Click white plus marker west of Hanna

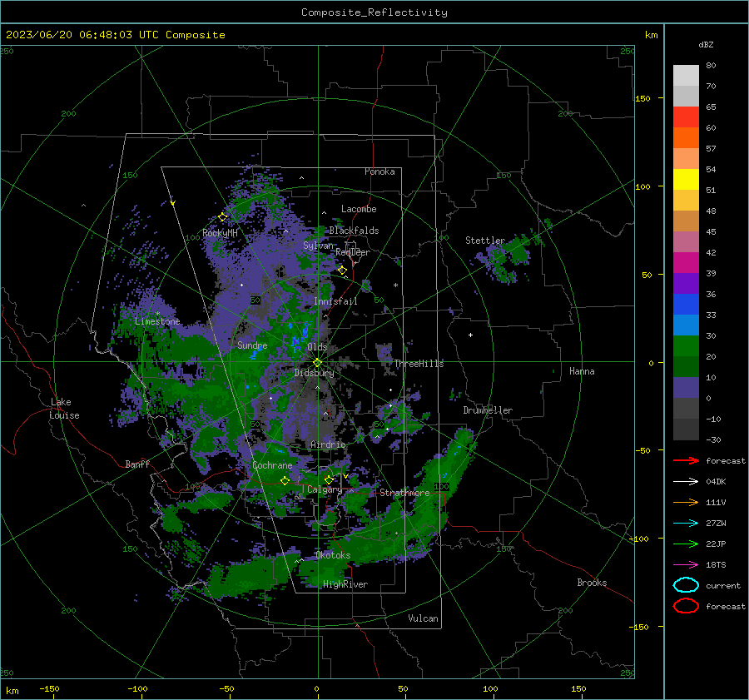pyautogui.click(x=470, y=335)
